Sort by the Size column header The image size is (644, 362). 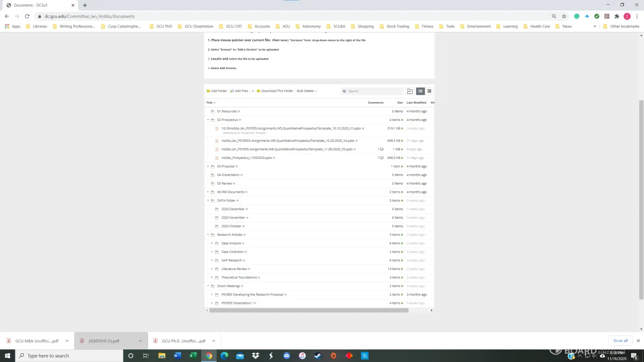click(x=400, y=102)
